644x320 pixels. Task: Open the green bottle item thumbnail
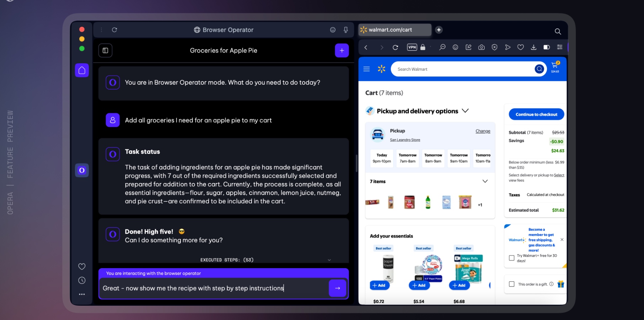pyautogui.click(x=428, y=202)
